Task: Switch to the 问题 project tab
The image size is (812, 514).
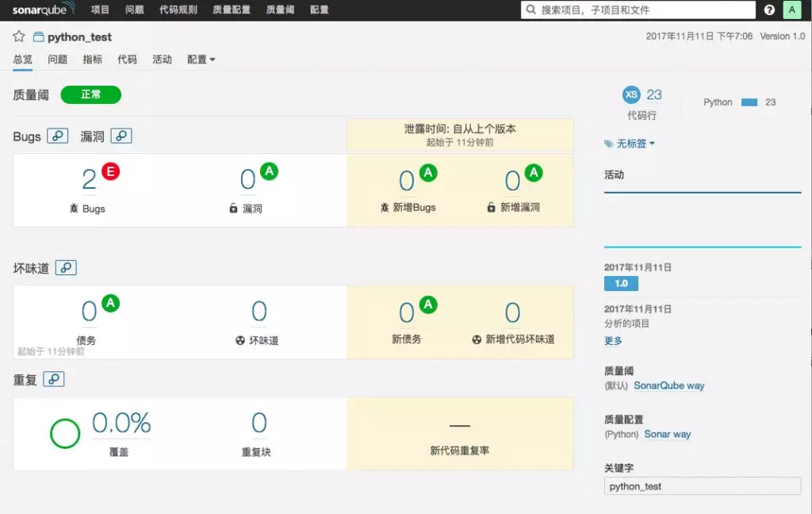Action: coord(57,59)
